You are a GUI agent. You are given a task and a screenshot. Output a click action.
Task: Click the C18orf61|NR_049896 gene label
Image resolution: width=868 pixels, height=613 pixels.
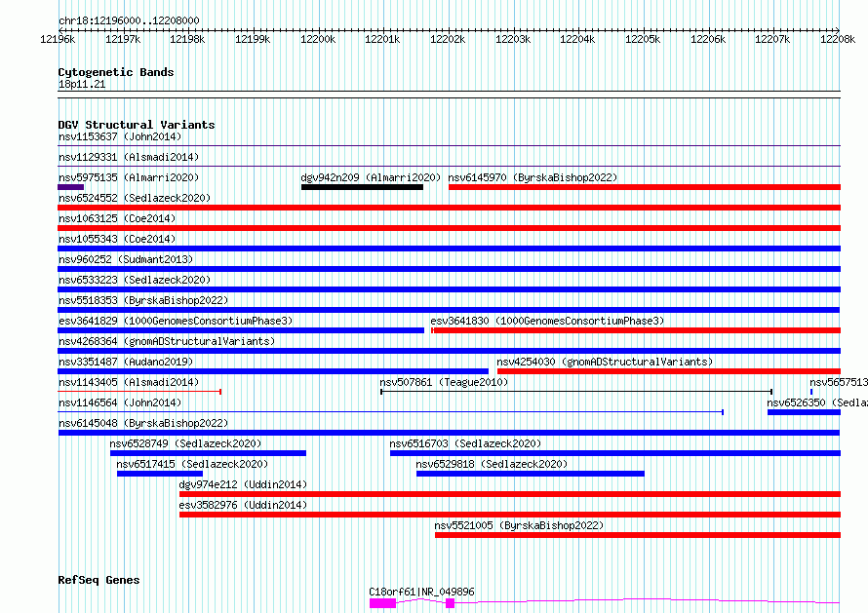coord(422,592)
